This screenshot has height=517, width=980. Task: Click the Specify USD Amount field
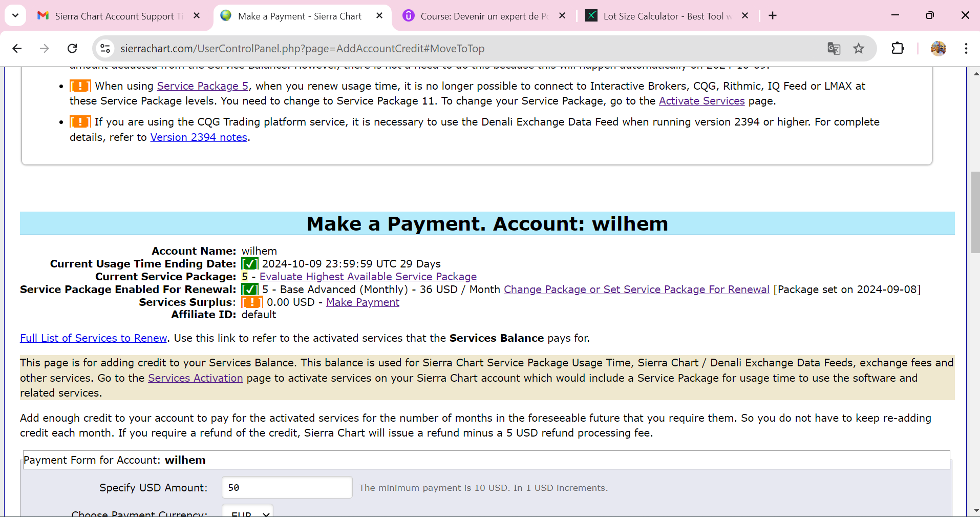coord(287,487)
